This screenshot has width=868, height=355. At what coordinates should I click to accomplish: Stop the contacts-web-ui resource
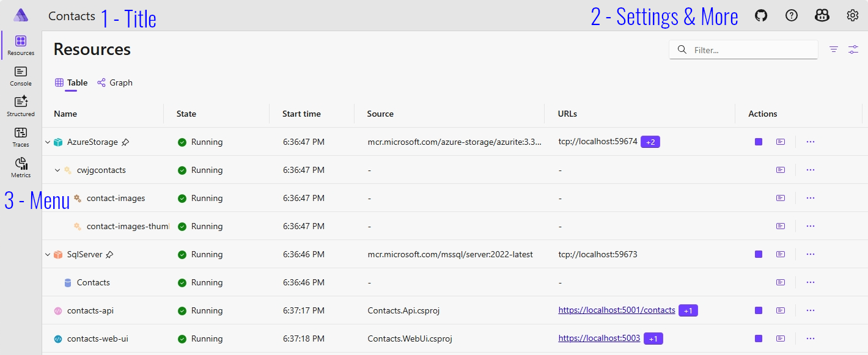pyautogui.click(x=759, y=339)
